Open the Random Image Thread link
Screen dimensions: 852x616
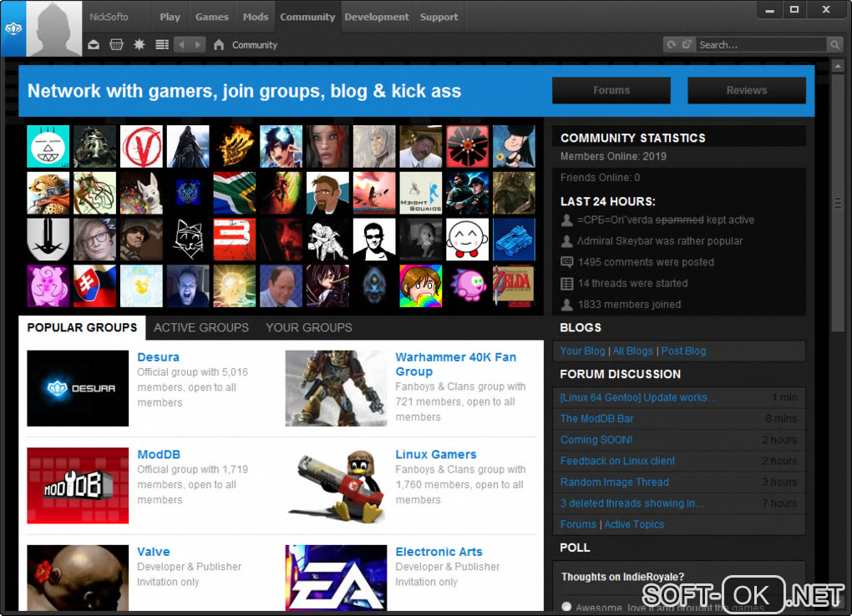pos(615,482)
